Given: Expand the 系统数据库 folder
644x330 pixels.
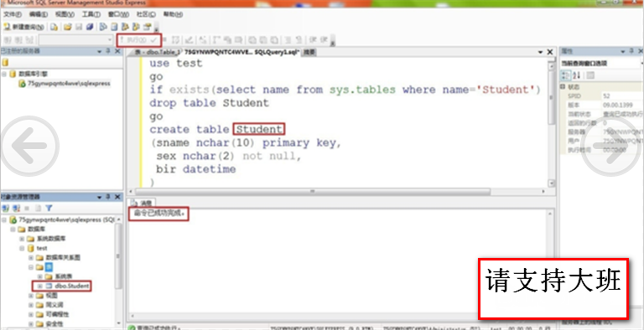Looking at the screenshot, I should click(x=22, y=239).
